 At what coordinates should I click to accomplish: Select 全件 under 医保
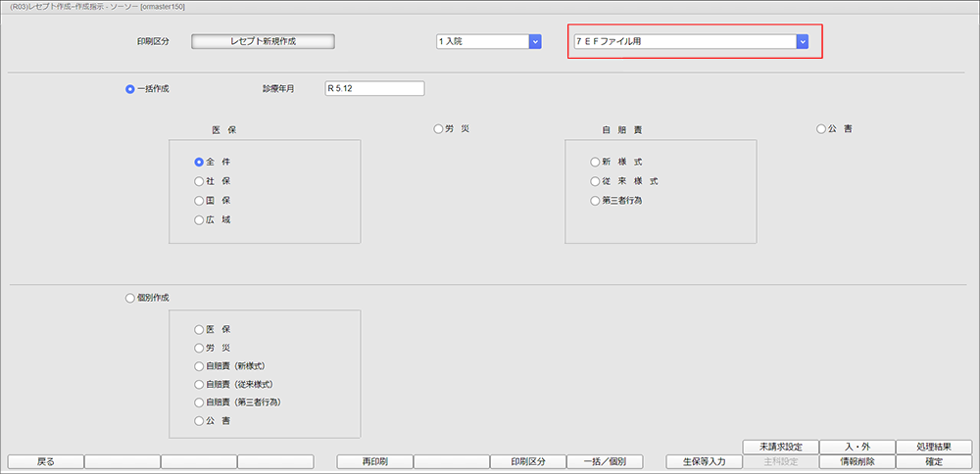click(199, 162)
